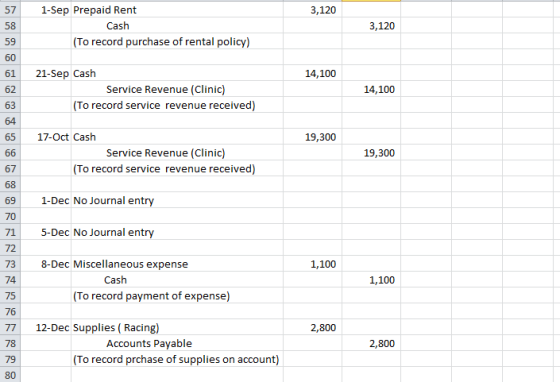Select No Journal entry in row 69
Image resolution: width=560 pixels, height=382 pixels.
coord(177,200)
